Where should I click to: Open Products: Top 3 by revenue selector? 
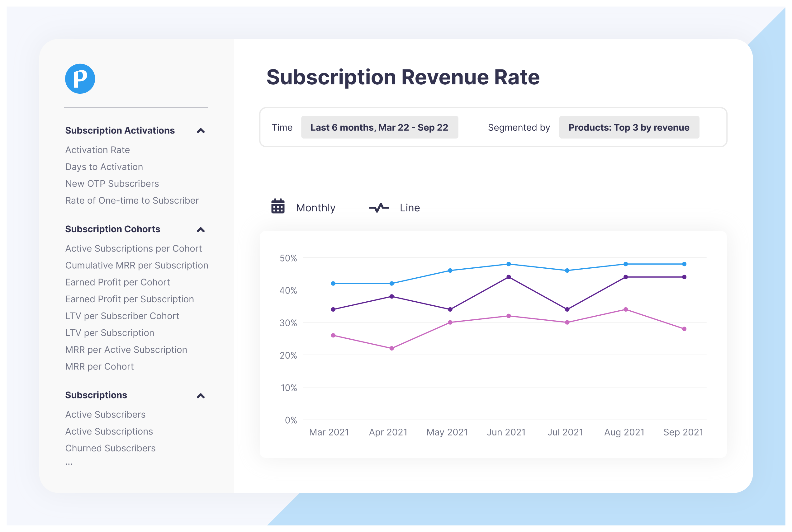coord(629,127)
